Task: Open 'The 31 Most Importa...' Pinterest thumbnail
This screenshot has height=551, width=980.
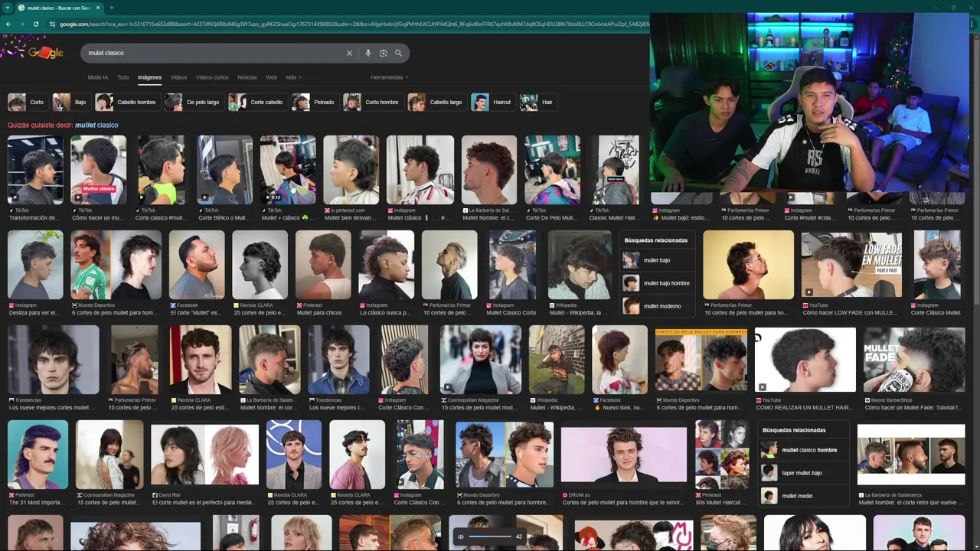Action: point(38,455)
